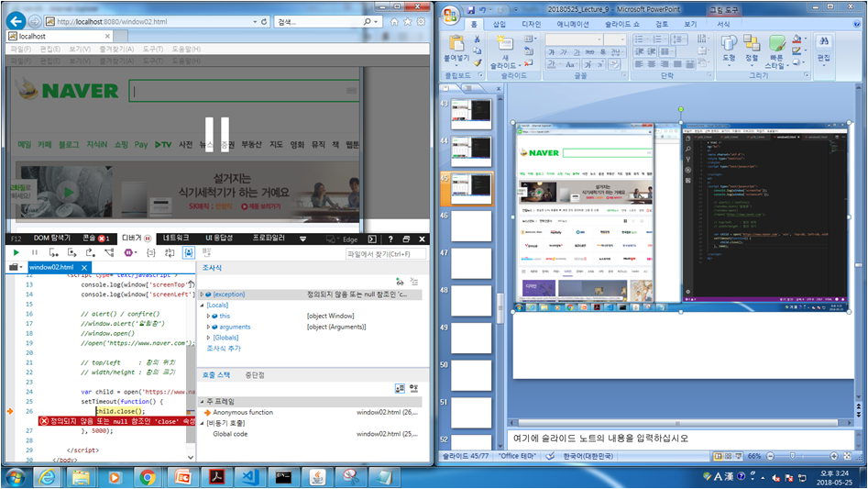Collapse the [Locals] tree node
The height and width of the screenshot is (489, 868).
(202, 306)
